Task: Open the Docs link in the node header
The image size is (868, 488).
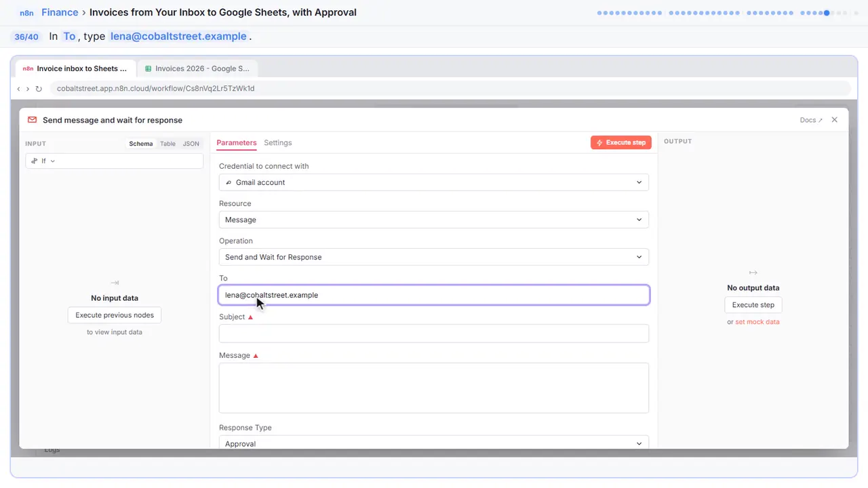Action: pyautogui.click(x=811, y=120)
